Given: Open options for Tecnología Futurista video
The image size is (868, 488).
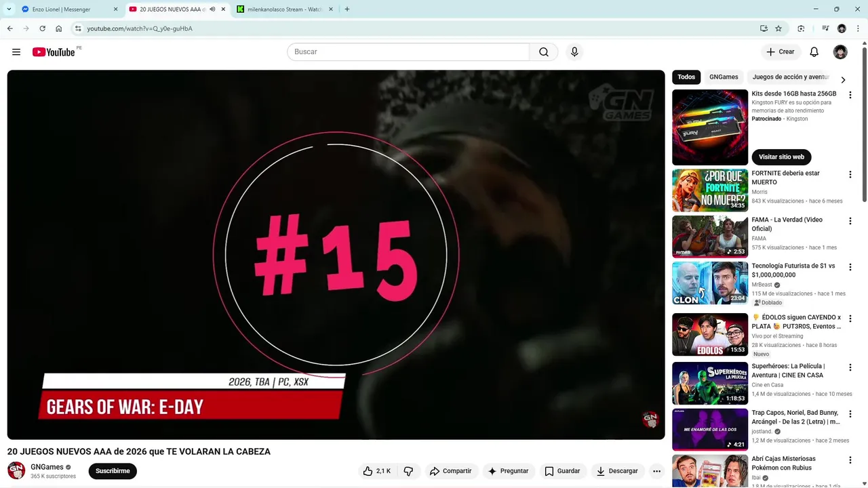Looking at the screenshot, I should click(850, 267).
